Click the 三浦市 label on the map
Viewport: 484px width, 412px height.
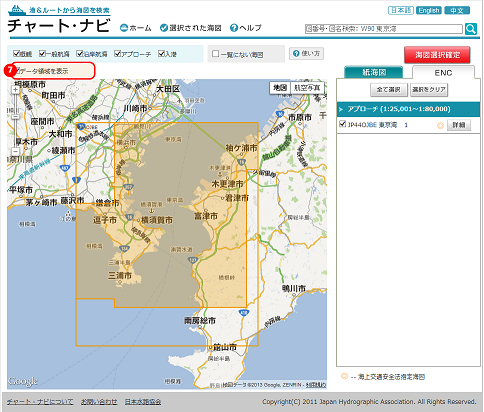[x=120, y=276]
